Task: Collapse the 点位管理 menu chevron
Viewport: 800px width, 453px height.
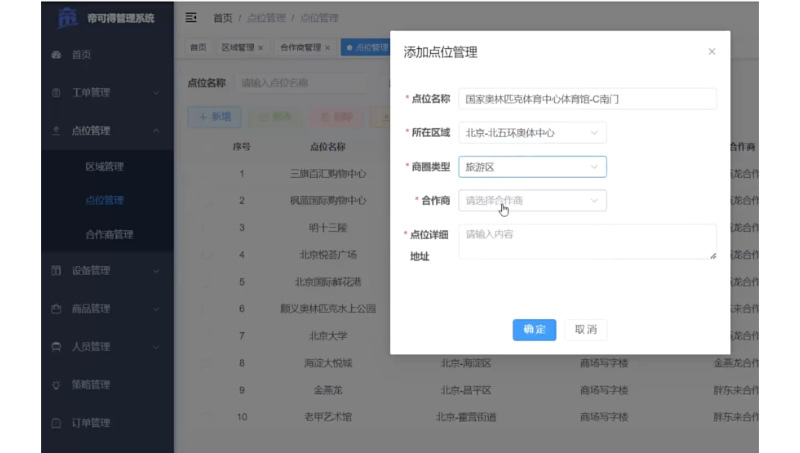Action: click(156, 131)
